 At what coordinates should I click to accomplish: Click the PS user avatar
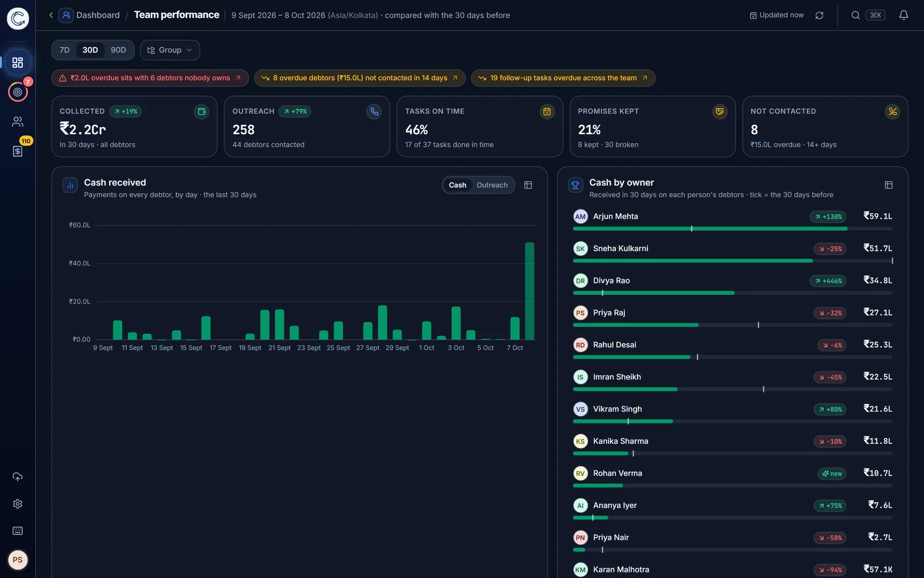click(18, 560)
